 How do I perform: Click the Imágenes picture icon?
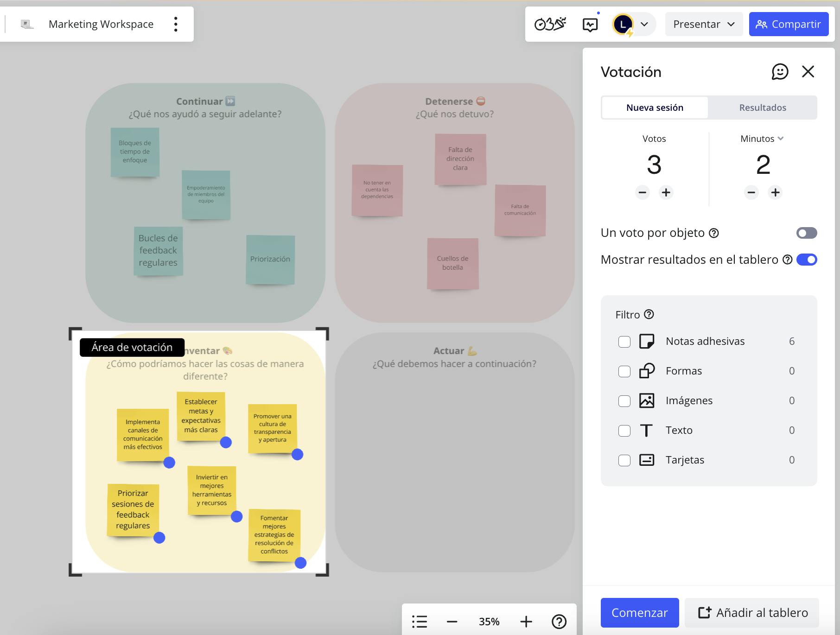coord(647,400)
